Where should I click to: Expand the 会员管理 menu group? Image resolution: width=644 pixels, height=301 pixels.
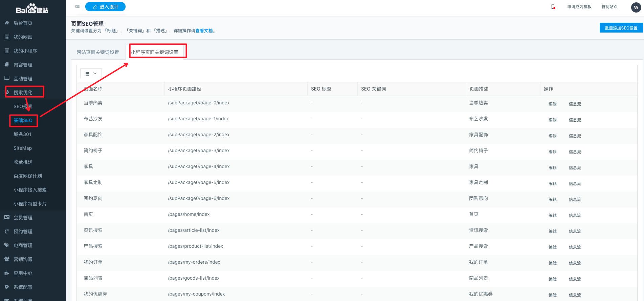point(23,218)
